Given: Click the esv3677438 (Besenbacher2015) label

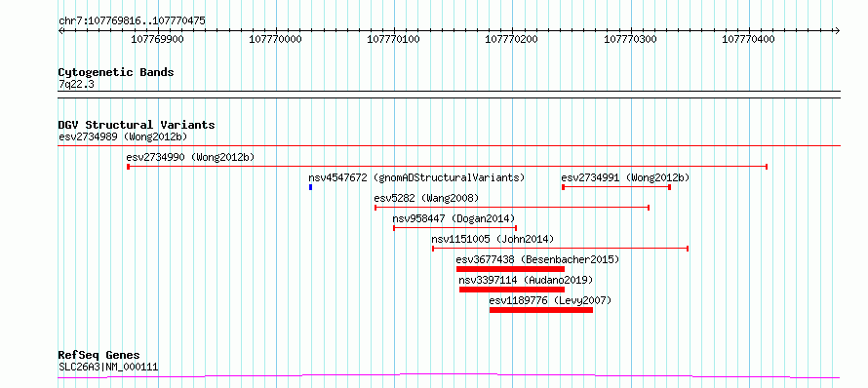Looking at the screenshot, I should [x=537, y=259].
